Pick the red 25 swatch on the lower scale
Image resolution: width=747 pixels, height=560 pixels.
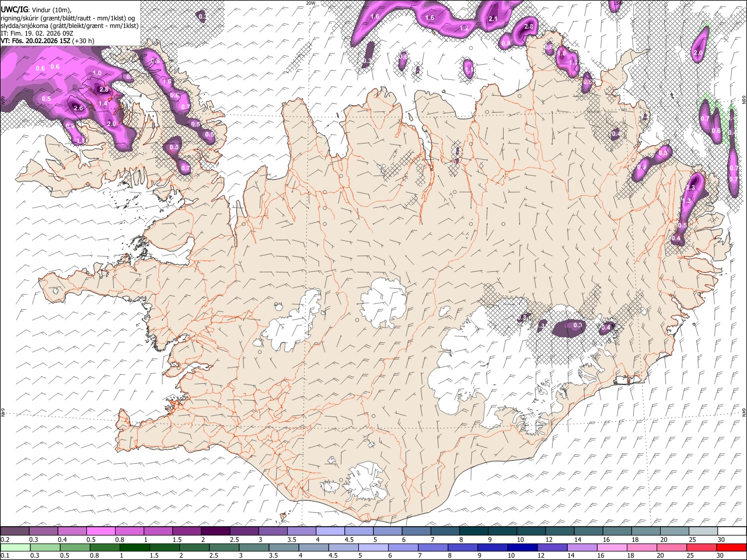pos(703,548)
